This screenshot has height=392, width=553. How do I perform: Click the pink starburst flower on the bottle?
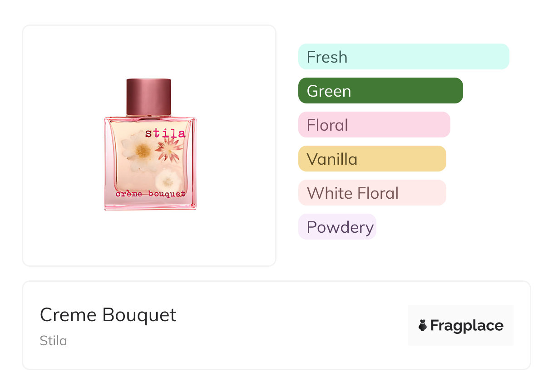pos(168,148)
